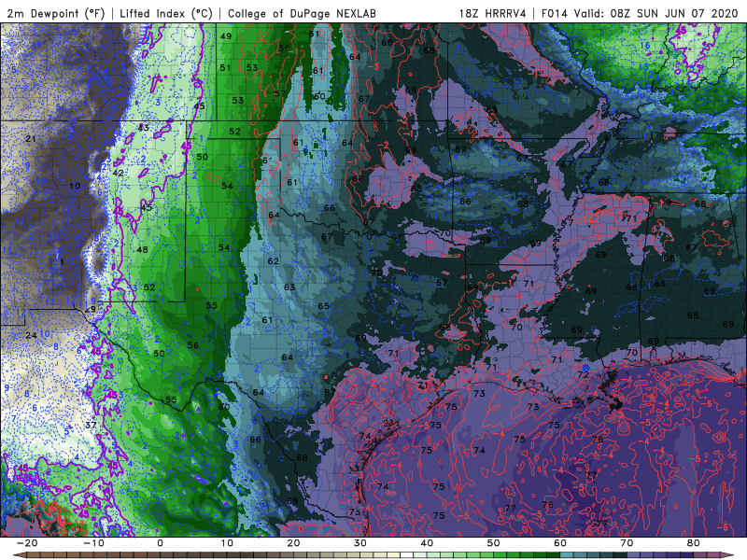
Task: Click the dewpoint value '72' on the map
Action: point(583,375)
